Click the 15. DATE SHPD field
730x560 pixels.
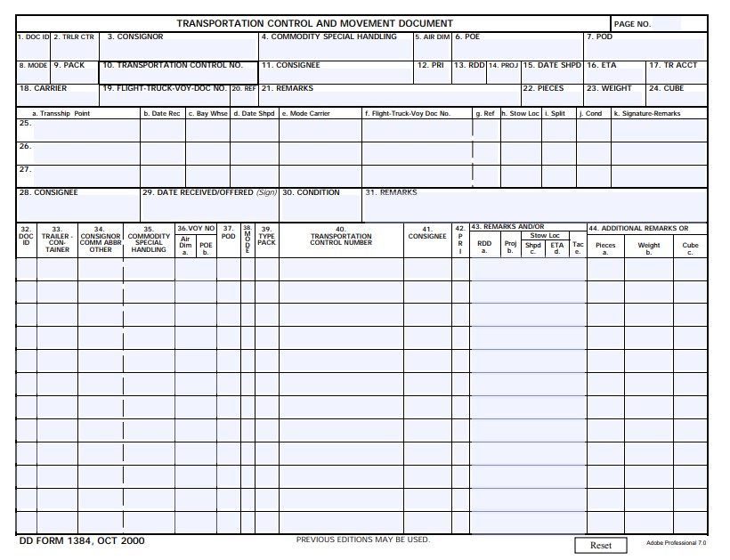click(552, 76)
